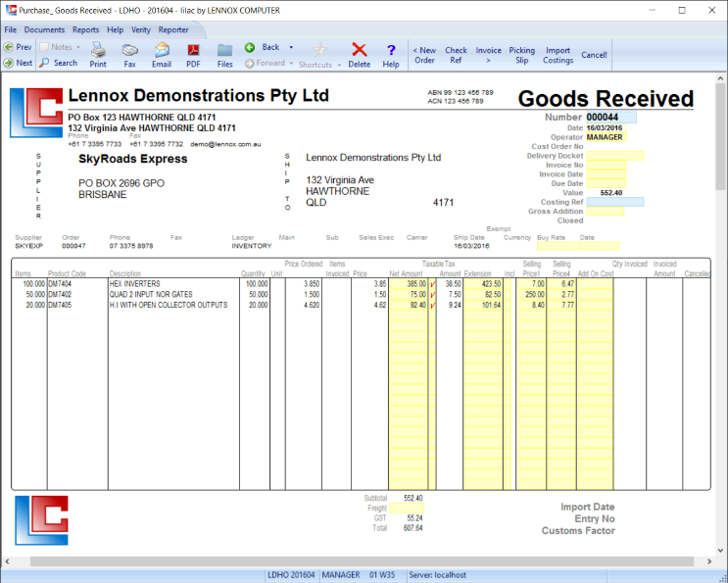Screen dimensions: 728x583
Task: Export document as PDF
Action: coord(193,55)
